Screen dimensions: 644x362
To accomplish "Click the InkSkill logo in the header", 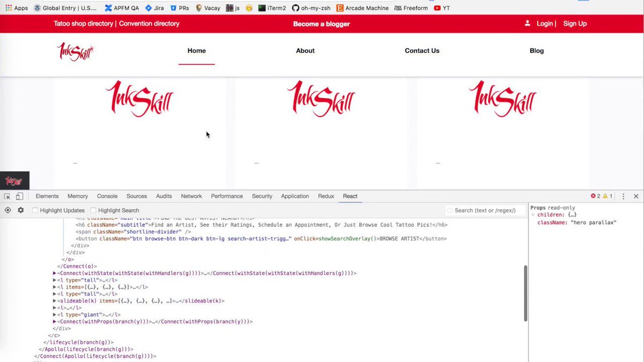I will tap(76, 51).
